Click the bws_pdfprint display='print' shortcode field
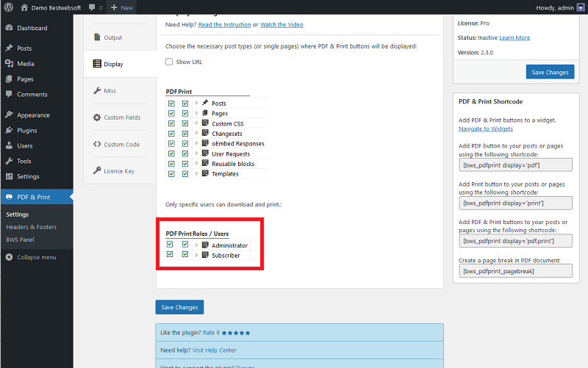This screenshot has height=368, width=588. pos(516,203)
